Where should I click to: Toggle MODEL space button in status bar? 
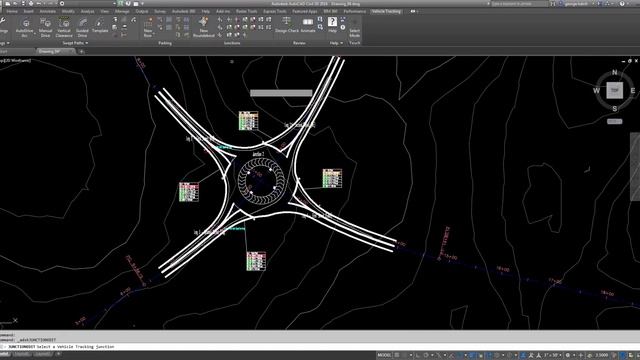(x=384, y=355)
